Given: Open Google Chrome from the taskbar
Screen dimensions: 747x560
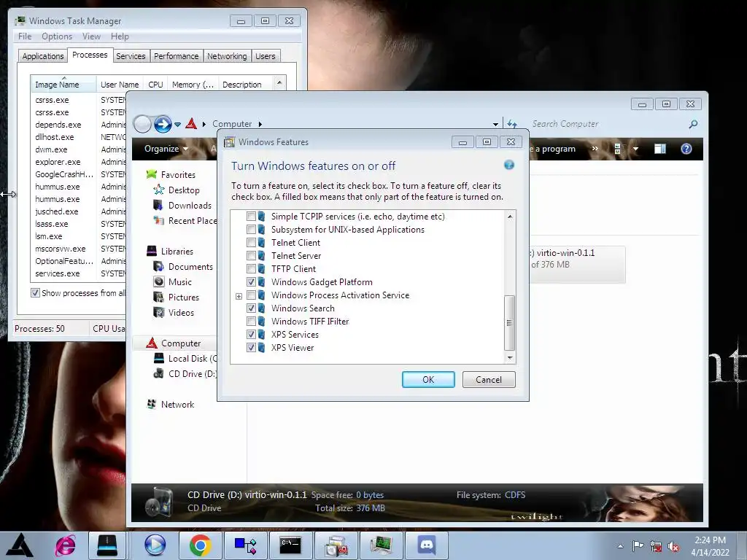Looking at the screenshot, I should (200, 545).
